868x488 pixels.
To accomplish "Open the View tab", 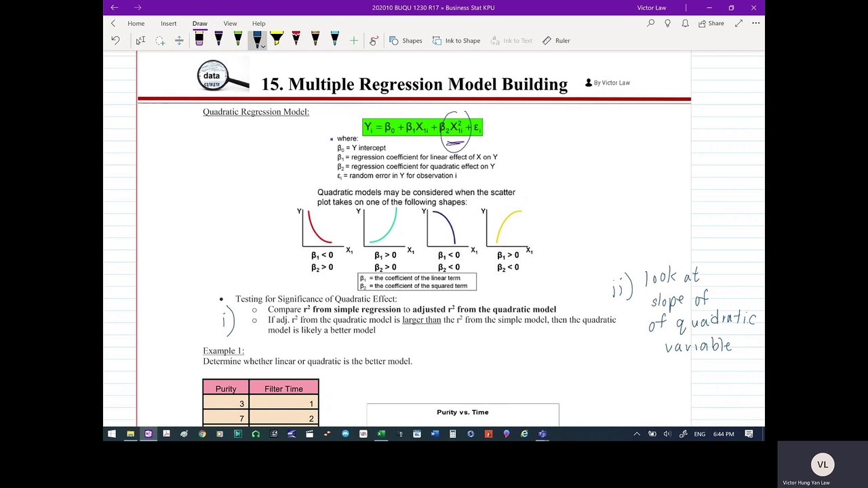I will point(230,24).
